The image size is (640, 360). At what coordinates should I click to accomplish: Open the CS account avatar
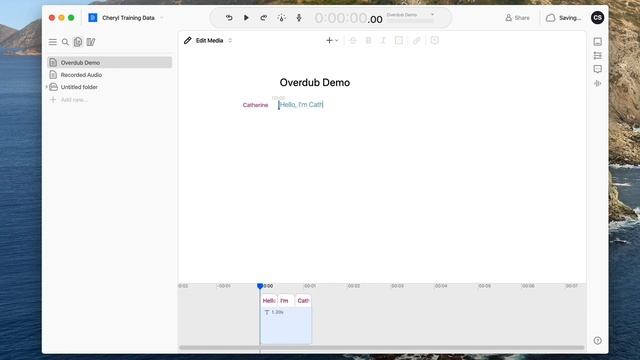click(x=597, y=18)
